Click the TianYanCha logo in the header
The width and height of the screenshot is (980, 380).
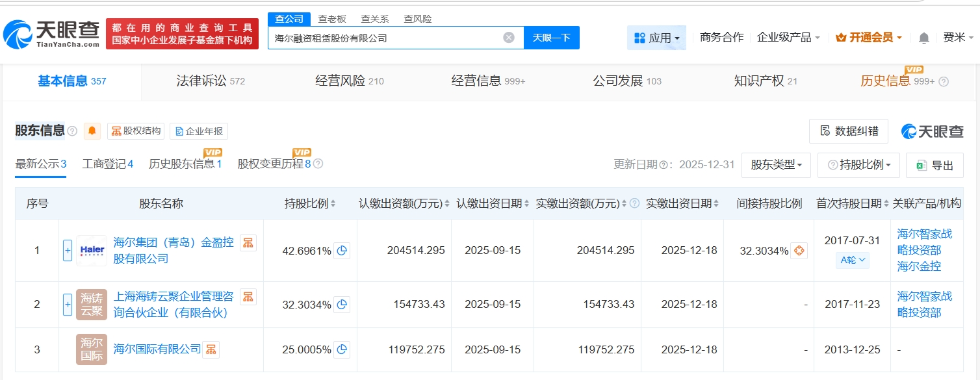(51, 34)
